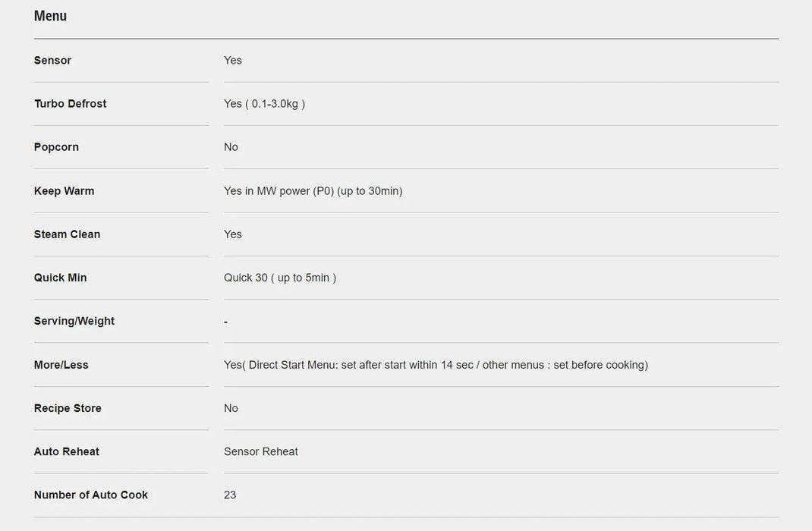Screen dimensions: 812x531
Task: Select the Keep Warm MW power value
Action: tap(313, 191)
